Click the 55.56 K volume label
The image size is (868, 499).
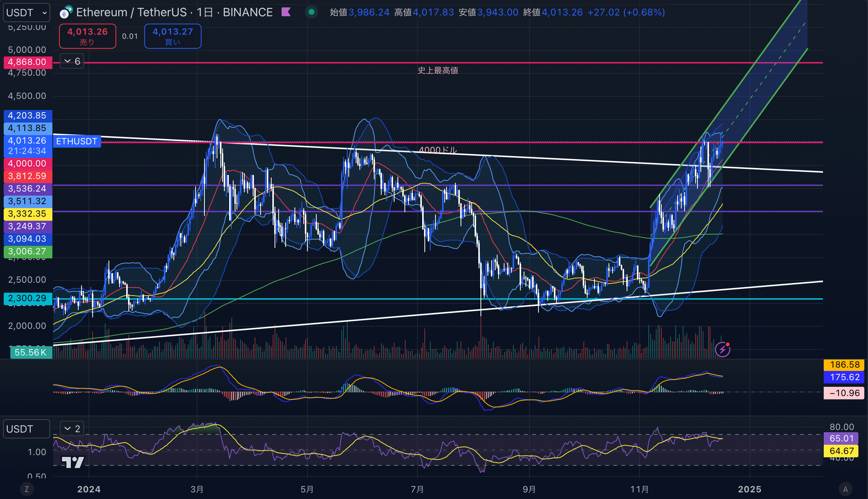31,352
